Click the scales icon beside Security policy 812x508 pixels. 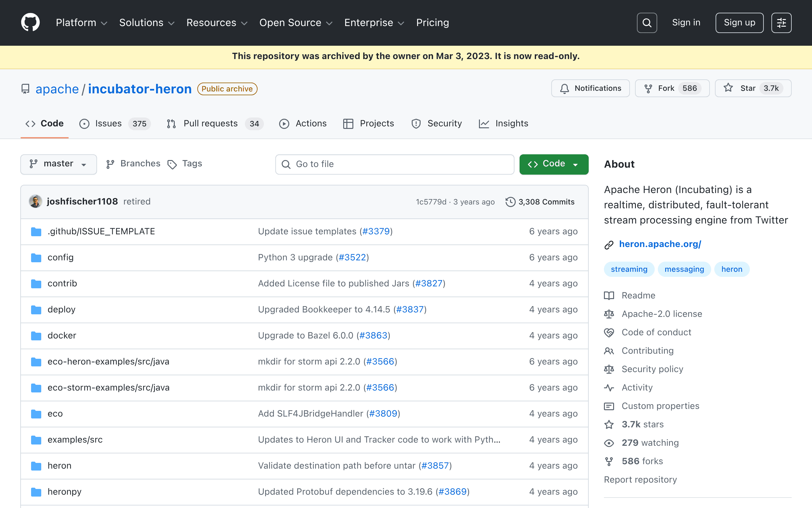609,369
